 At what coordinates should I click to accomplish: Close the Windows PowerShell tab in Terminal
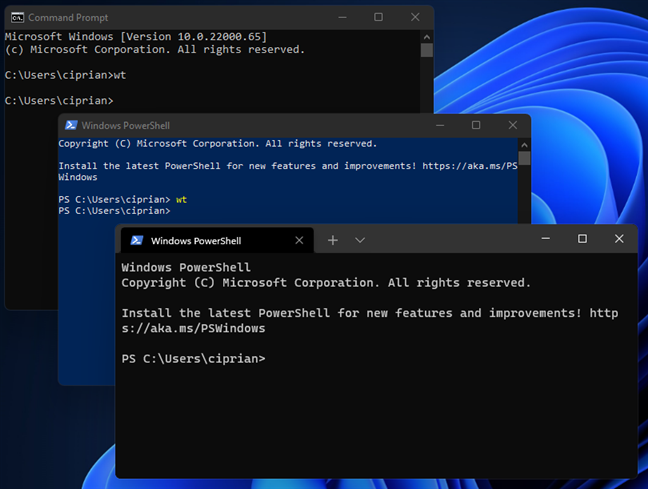pyautogui.click(x=299, y=240)
